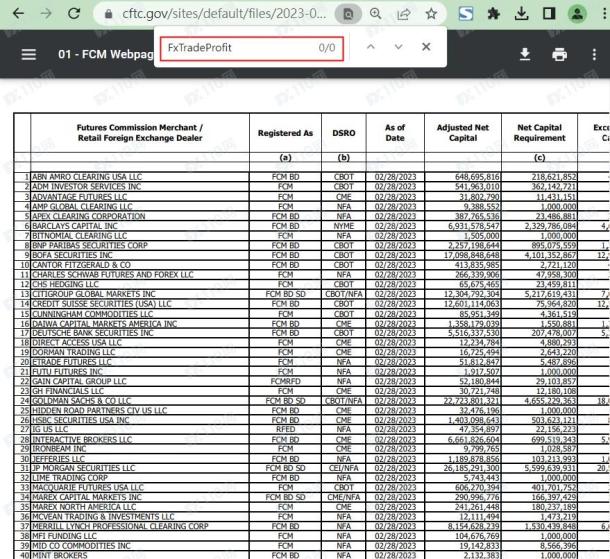Image resolution: width=610 pixels, height=559 pixels.
Task: Select BITNOMIAL CLEARING LLC
Action: pos(79,236)
